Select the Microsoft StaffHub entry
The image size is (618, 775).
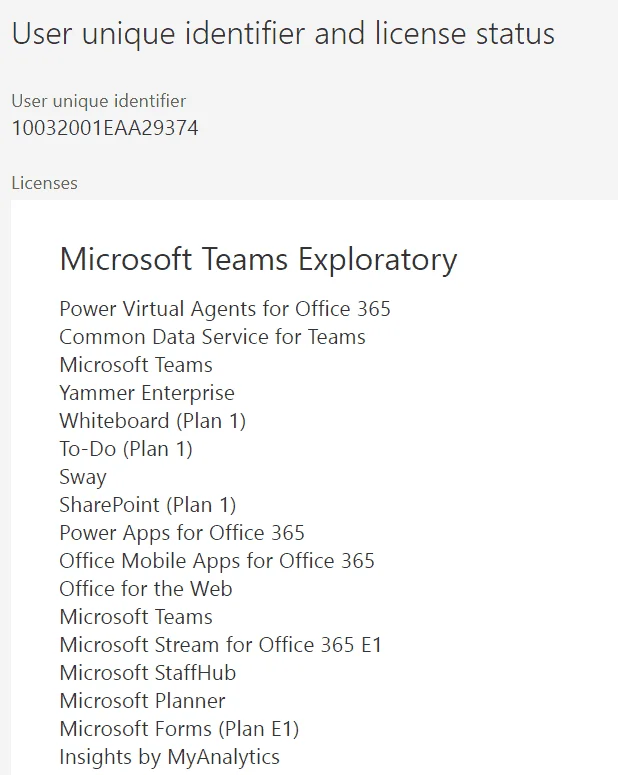pyautogui.click(x=148, y=673)
